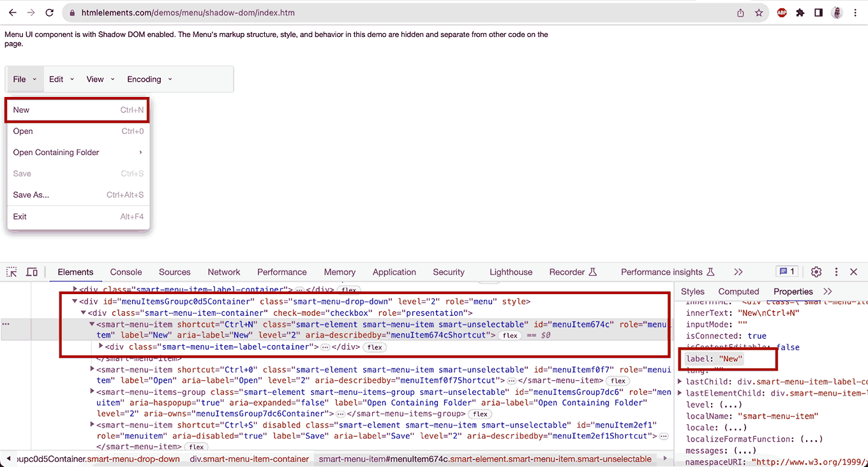Click the address bar URL
This screenshot has height=467, width=868.
tap(188, 13)
